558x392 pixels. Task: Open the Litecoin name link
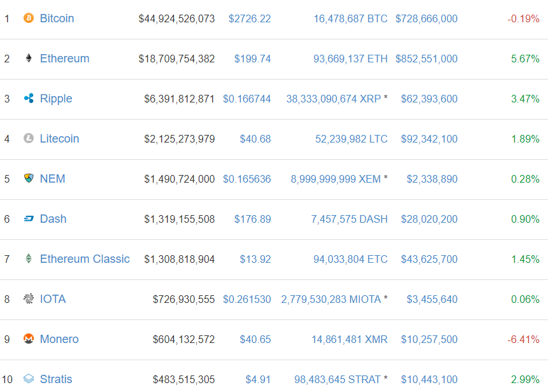pyautogui.click(x=59, y=139)
